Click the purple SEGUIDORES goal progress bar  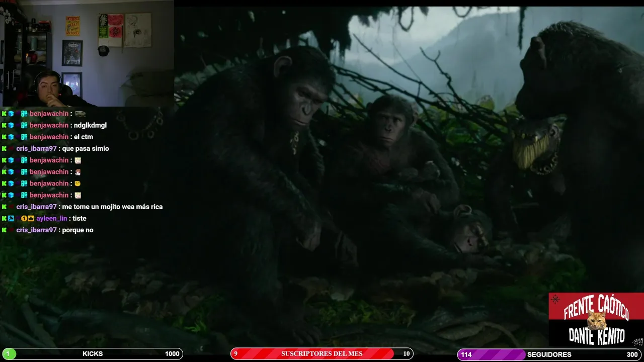[x=549, y=354]
